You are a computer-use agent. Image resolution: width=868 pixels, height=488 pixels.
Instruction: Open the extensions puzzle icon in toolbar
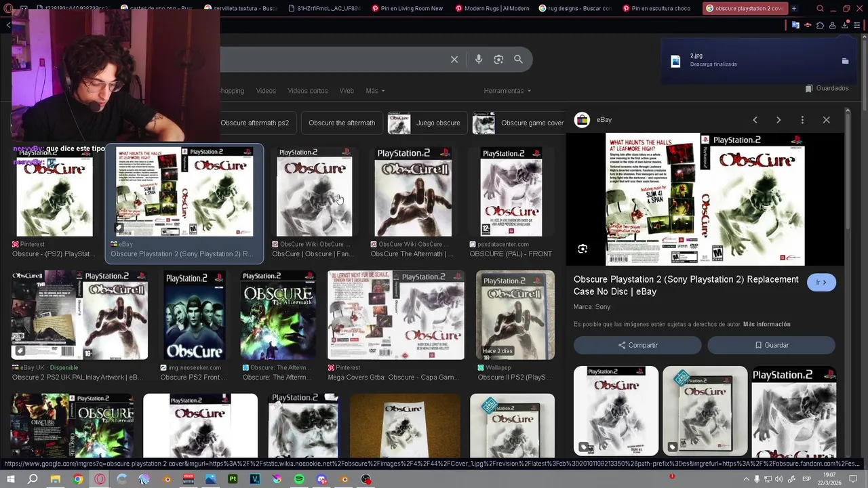pyautogui.click(x=820, y=26)
